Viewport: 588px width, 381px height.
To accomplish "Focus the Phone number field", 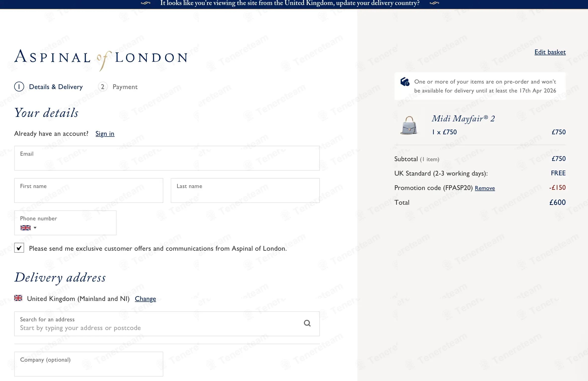I will coord(65,223).
